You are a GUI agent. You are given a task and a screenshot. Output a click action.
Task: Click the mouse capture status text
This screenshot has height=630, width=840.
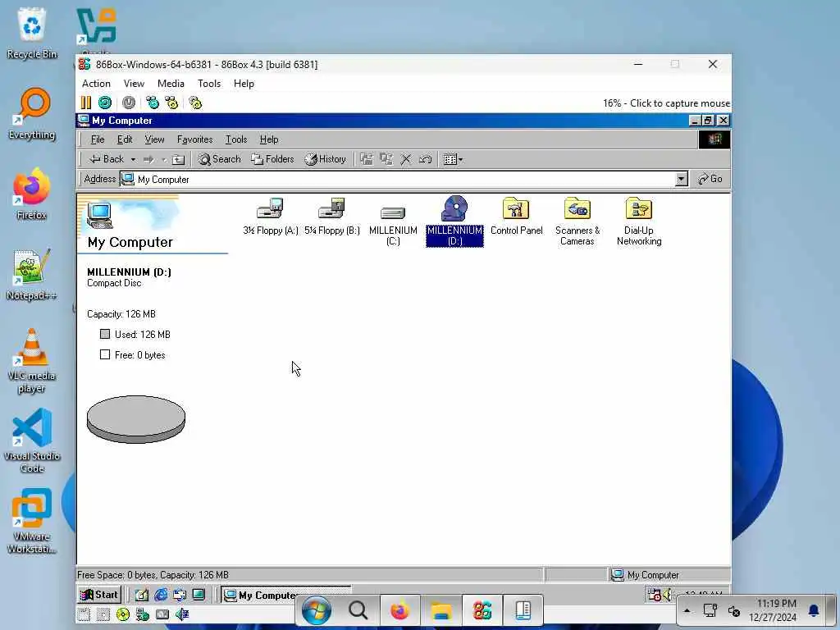coord(666,103)
